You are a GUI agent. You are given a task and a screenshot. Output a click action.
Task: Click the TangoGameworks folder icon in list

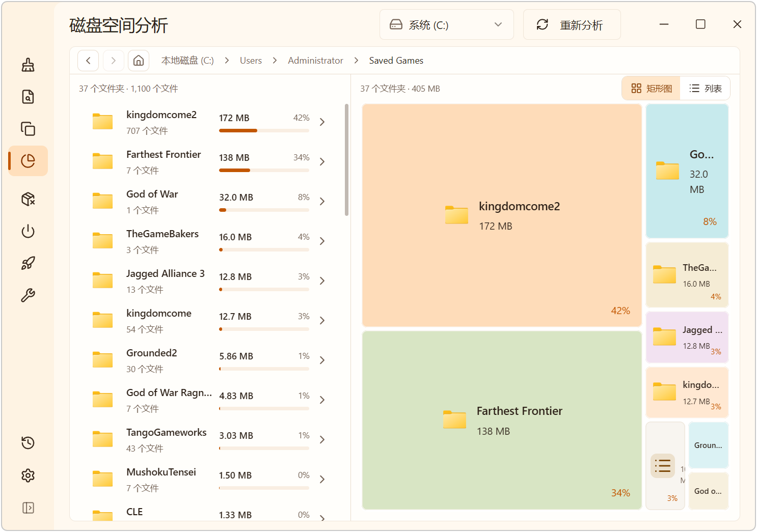102,439
